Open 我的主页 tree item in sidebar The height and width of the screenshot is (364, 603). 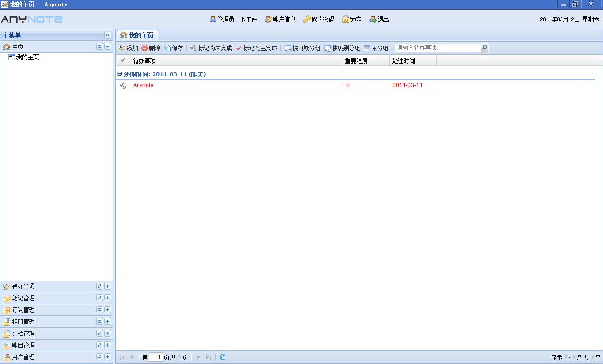pyautogui.click(x=28, y=57)
